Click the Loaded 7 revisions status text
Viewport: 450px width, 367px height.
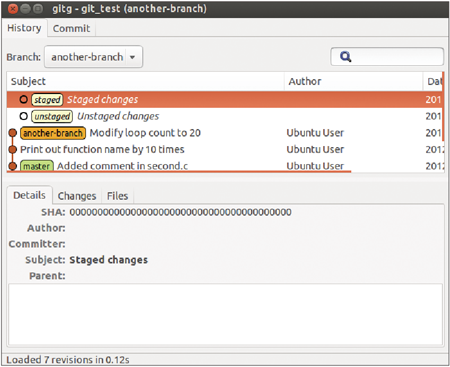(68, 360)
